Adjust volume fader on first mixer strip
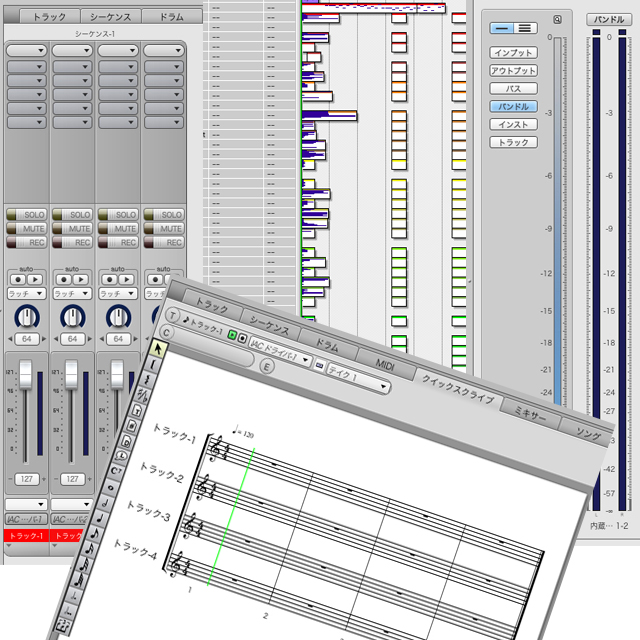Viewport: 640px width, 640px height. [x=26, y=374]
